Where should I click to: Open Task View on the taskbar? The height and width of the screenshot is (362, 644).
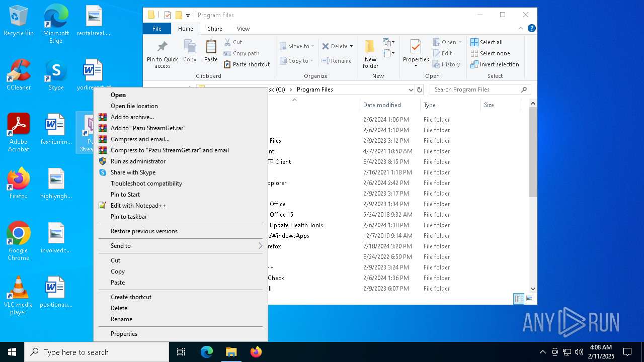click(181, 352)
